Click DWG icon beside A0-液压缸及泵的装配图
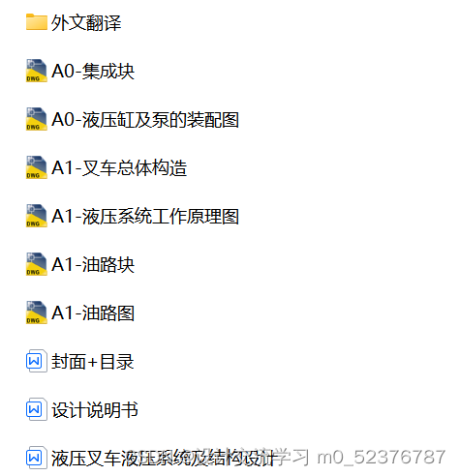This screenshot has height=476, width=460. pyautogui.click(x=37, y=119)
